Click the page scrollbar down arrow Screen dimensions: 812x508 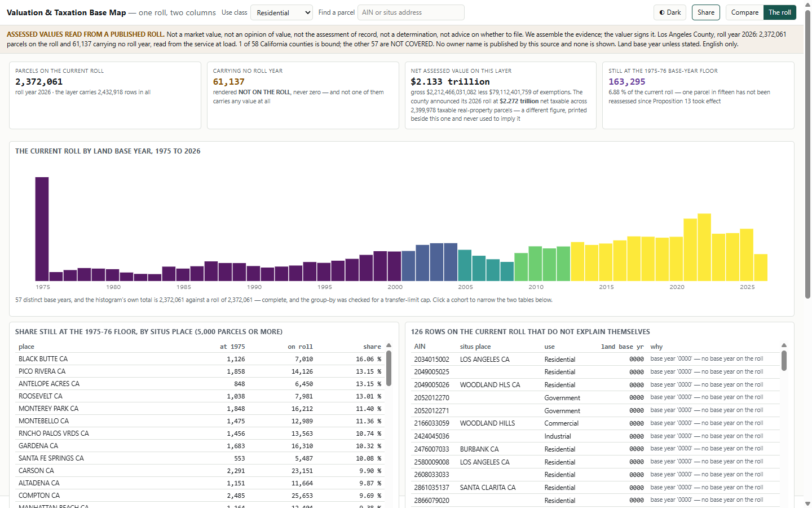tap(807, 503)
